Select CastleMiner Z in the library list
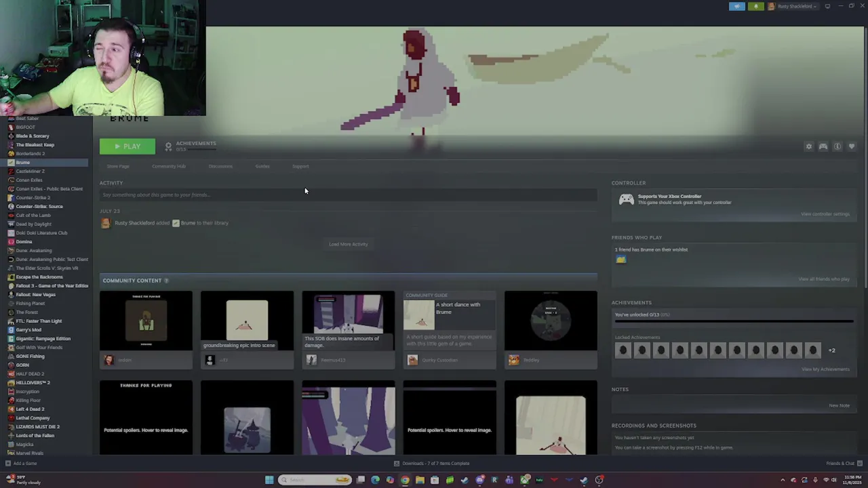The height and width of the screenshot is (488, 868). [x=30, y=171]
